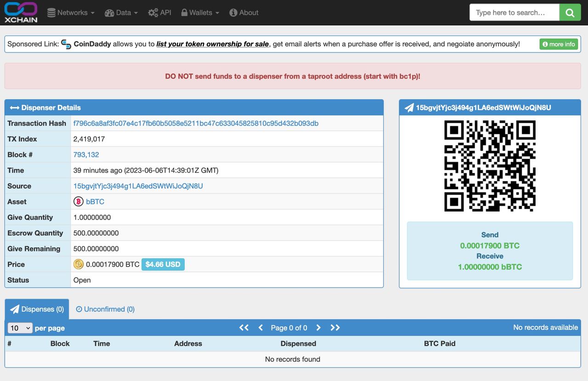The height and width of the screenshot is (381, 588).
Task: Open the About menu item
Action: tap(244, 12)
